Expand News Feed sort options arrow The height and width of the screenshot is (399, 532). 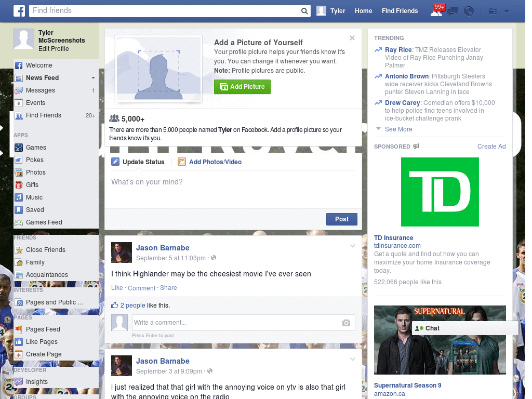coord(93,78)
